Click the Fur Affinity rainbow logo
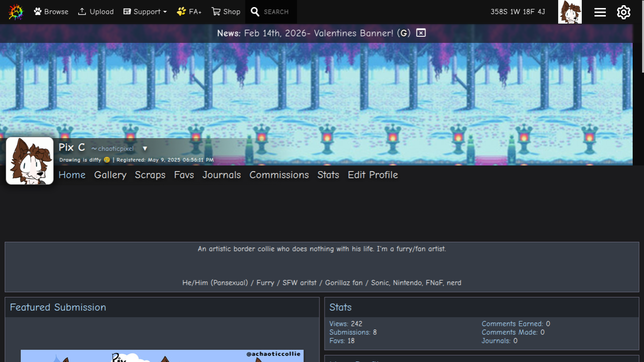Image resolution: width=644 pixels, height=362 pixels. [x=16, y=12]
